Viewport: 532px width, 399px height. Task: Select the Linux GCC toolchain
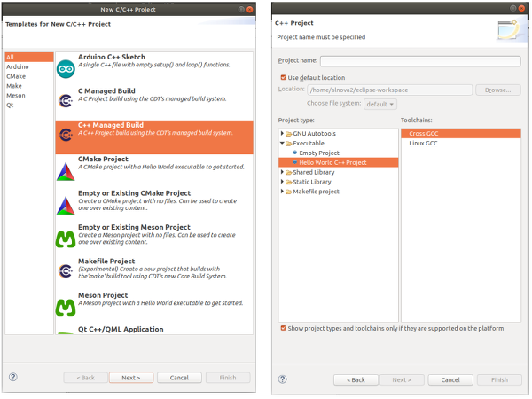tap(461, 143)
